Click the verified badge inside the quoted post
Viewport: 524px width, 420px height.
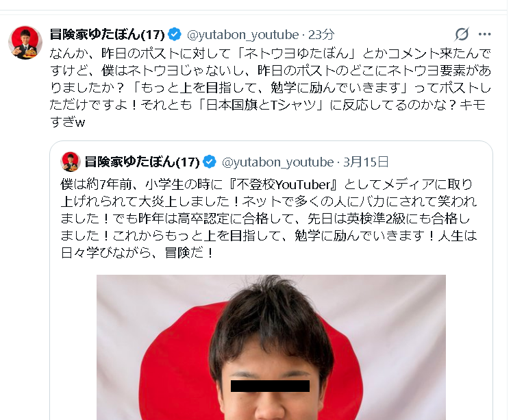click(210, 162)
